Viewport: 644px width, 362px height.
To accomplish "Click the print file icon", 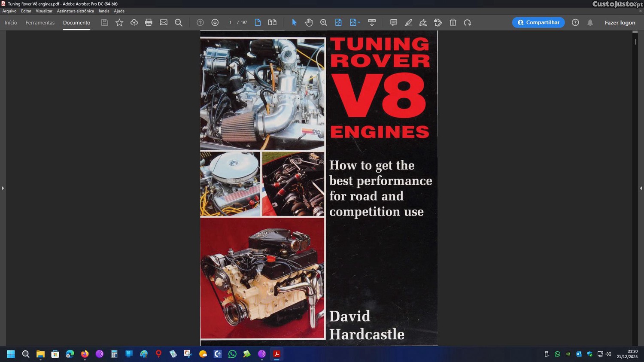I will 149,22.
